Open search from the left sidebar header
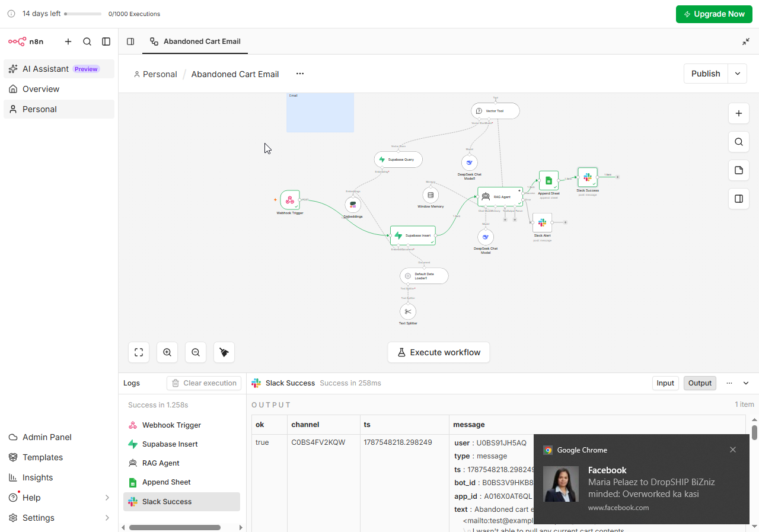Screen dimensions: 759x532 click(87, 42)
